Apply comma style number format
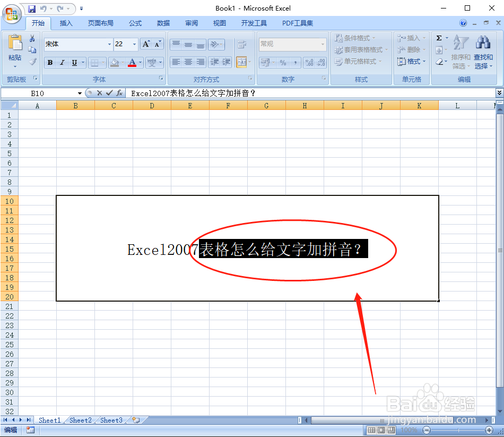 [295, 63]
